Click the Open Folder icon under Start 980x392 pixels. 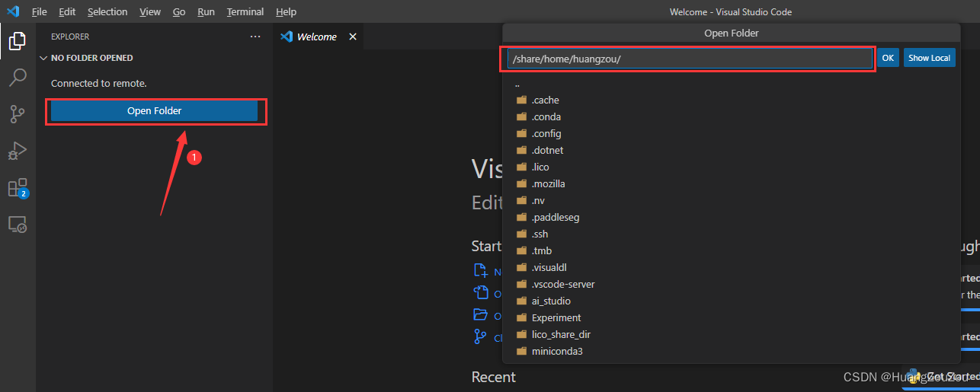(x=480, y=314)
